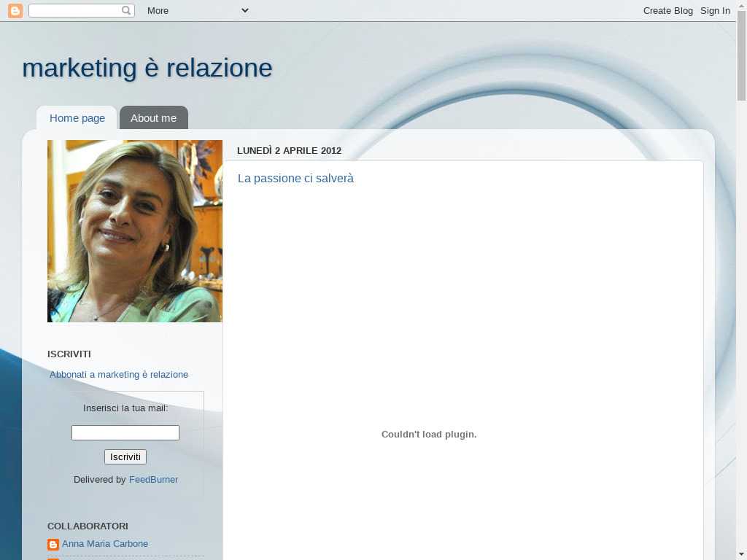Image resolution: width=747 pixels, height=560 pixels.
Task: Click the 'Inserisci la tua mail:' label
Action: (x=125, y=408)
